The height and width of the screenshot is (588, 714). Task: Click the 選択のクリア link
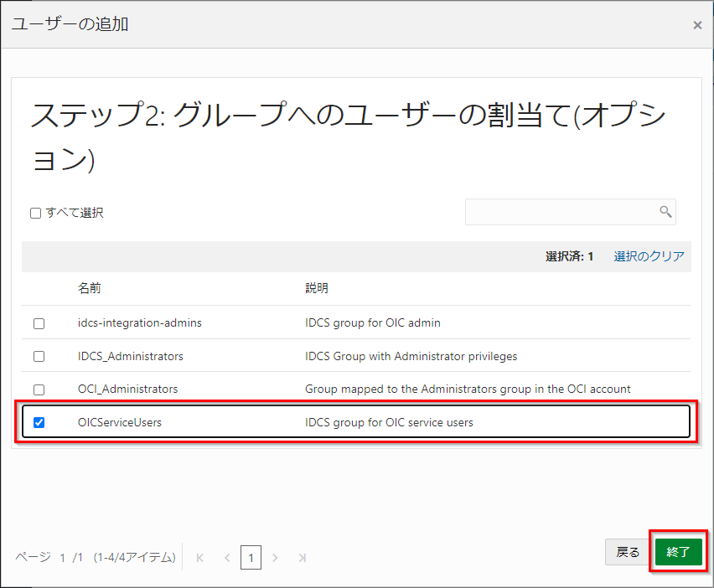click(649, 256)
